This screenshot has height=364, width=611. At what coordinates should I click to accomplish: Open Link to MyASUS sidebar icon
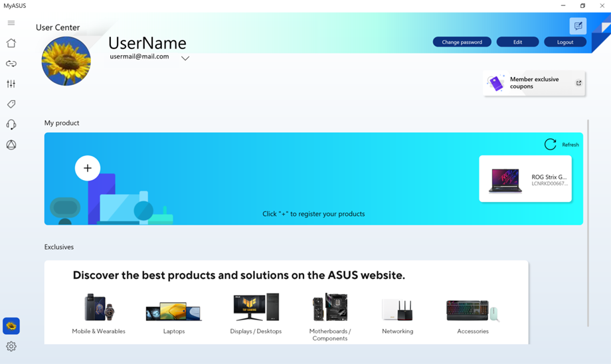11,64
